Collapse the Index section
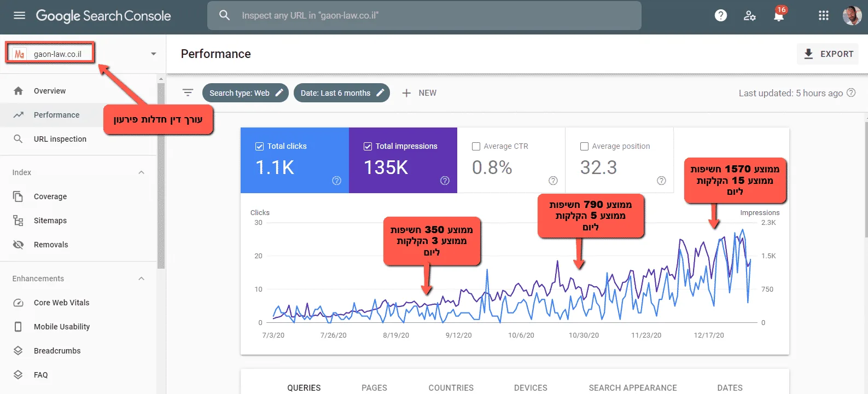Screen dimensions: 868x394 click(x=141, y=172)
